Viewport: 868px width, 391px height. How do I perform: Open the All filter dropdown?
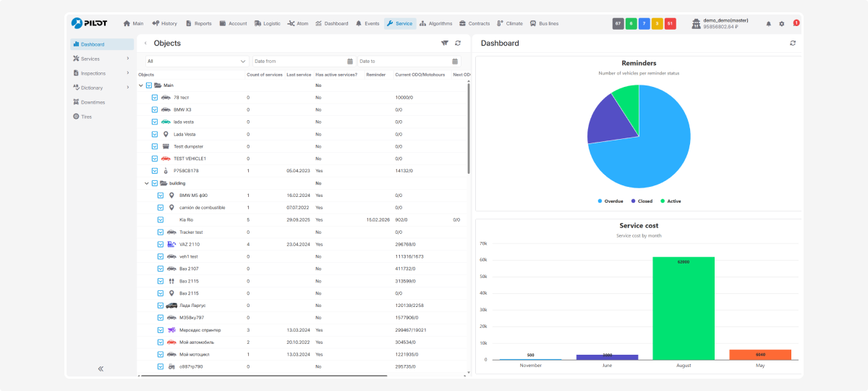197,62
